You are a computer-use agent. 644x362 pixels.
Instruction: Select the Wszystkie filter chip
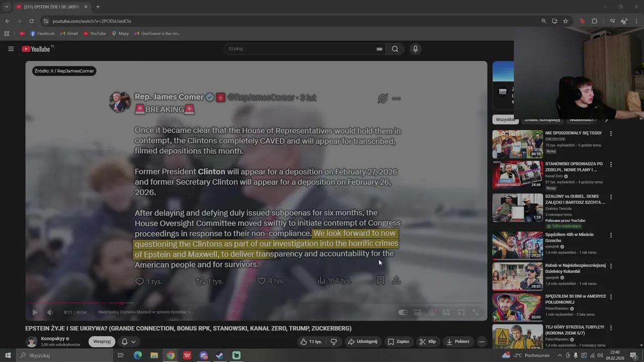[505, 120]
